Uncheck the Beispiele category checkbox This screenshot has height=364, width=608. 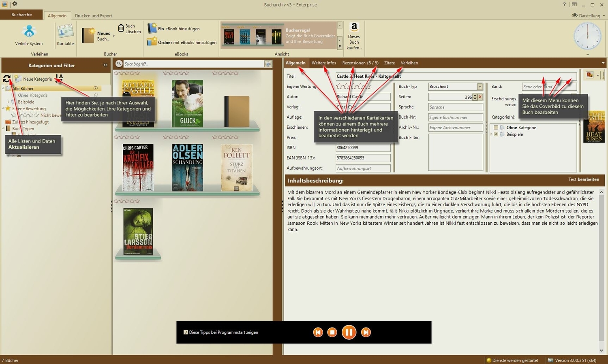coord(496,134)
